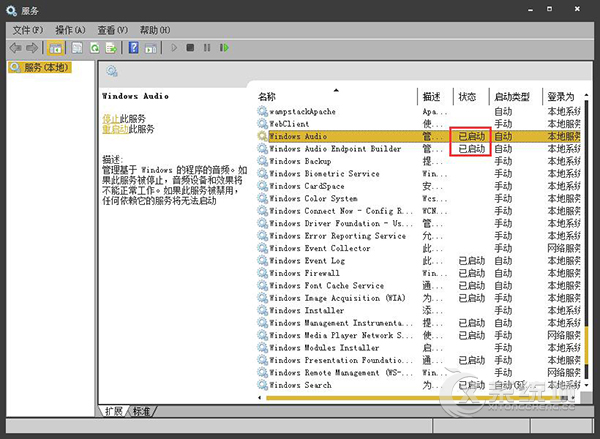Click gear icon beside Windows Search
Screen dimensions: 600x439
(x=262, y=385)
